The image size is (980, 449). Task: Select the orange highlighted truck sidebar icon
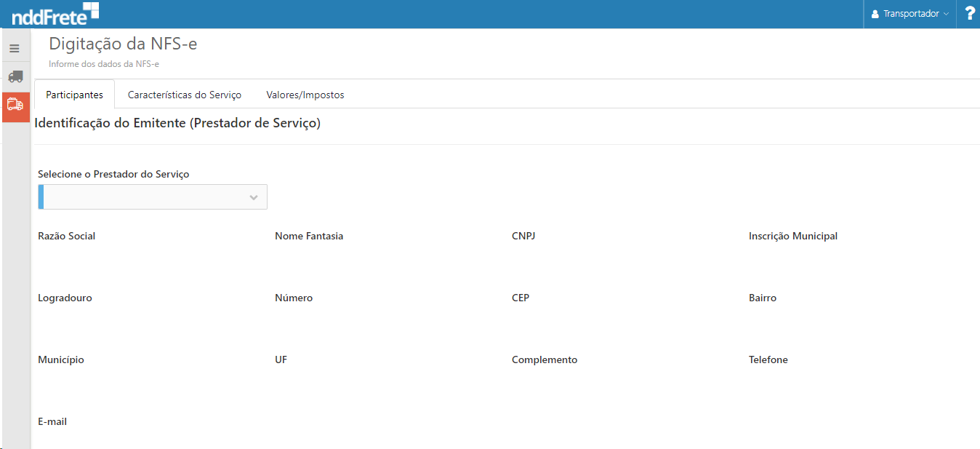coord(15,105)
